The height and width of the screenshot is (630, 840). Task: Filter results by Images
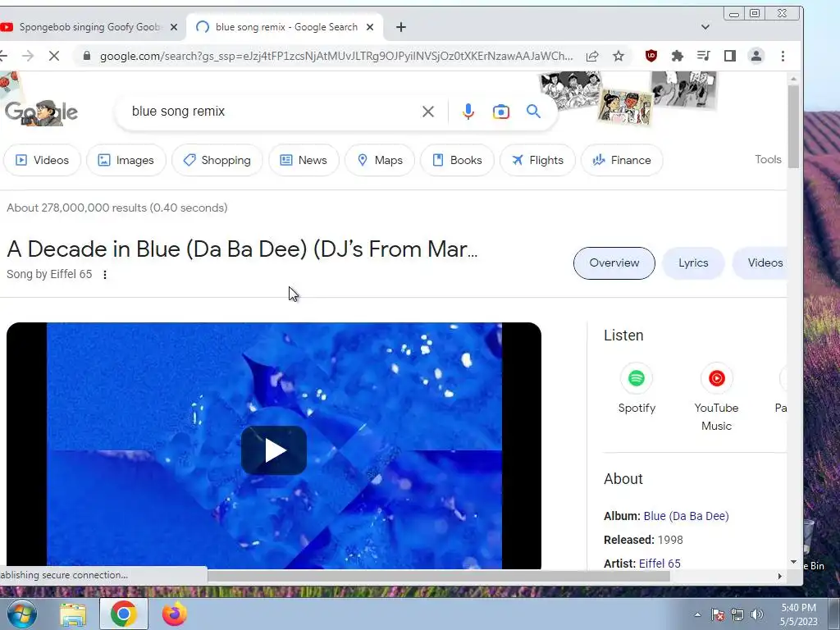[126, 160]
